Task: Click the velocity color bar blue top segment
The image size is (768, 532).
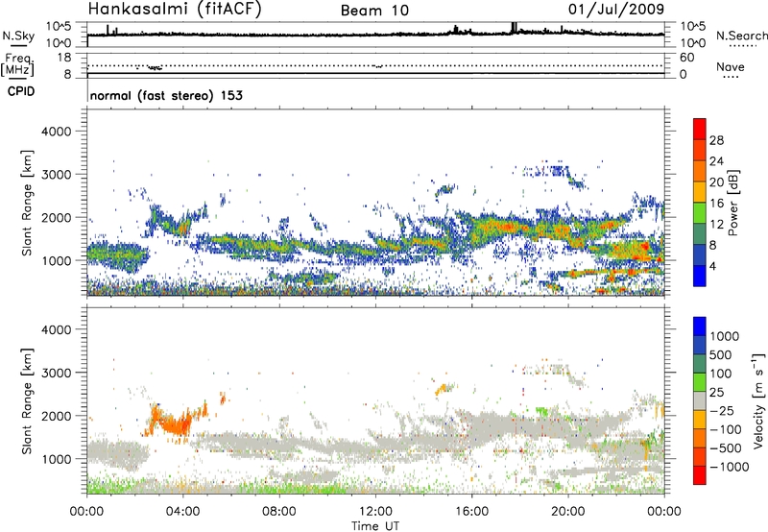Action: tap(700, 326)
